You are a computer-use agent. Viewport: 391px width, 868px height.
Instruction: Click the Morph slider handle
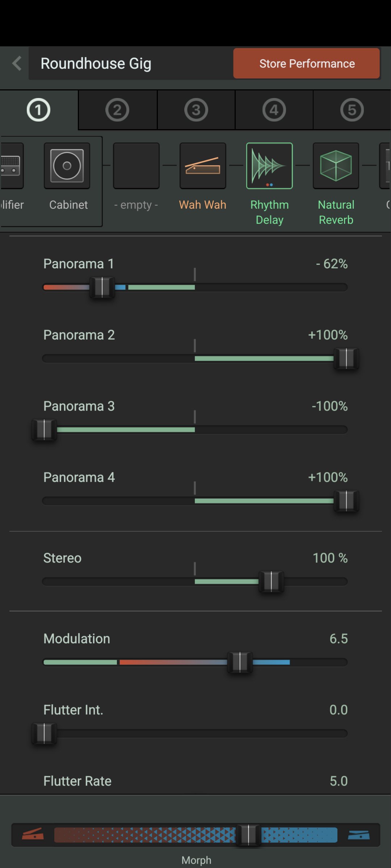[x=248, y=835]
